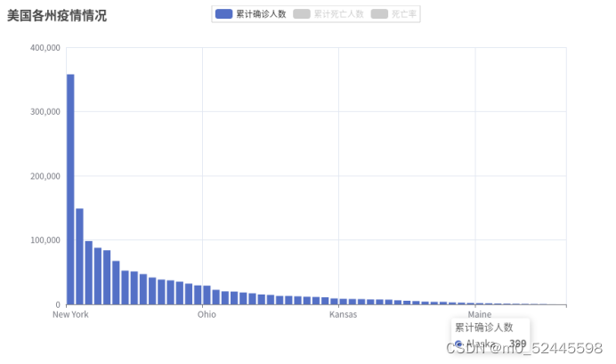Image resolution: width=616 pixels, height=364 pixels.
Task: Click the chart title 美国各州疫情情况
Action: (x=57, y=16)
